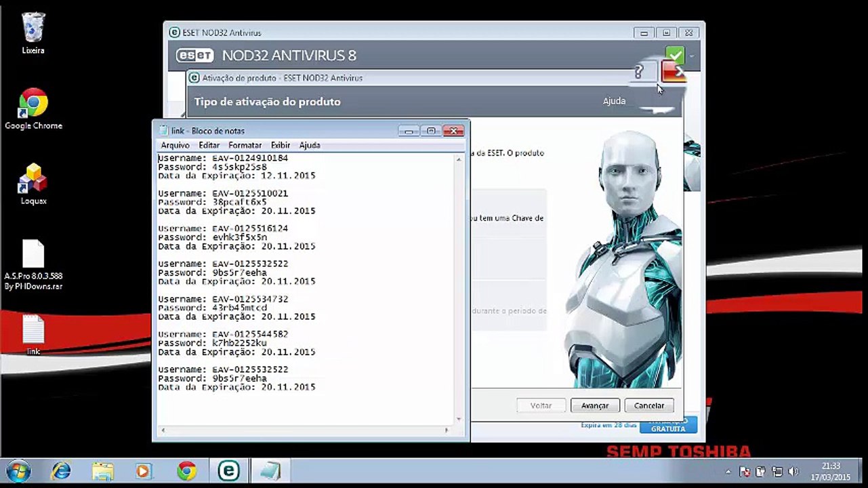868x488 pixels.
Task: Open Internet Explorer from the taskbar
Action: click(x=61, y=471)
